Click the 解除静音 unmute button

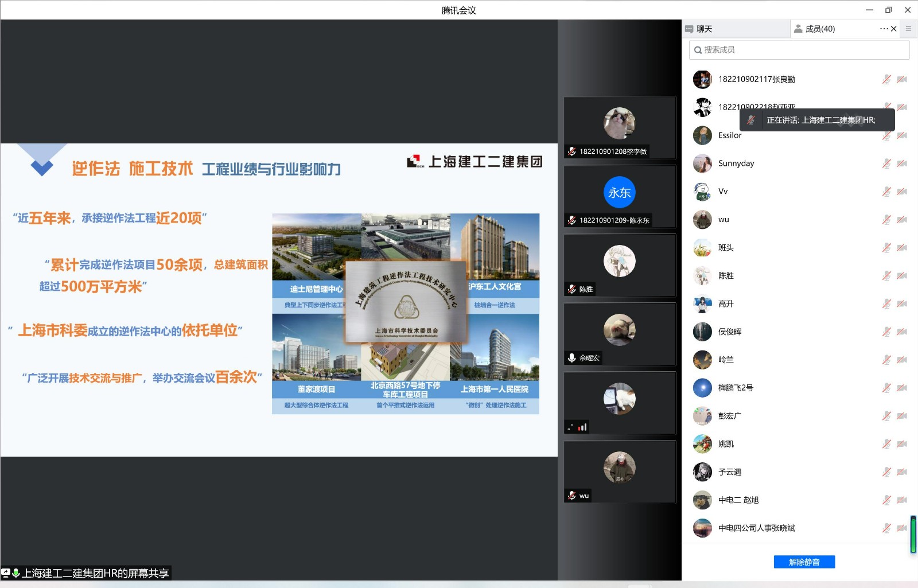coord(804,562)
